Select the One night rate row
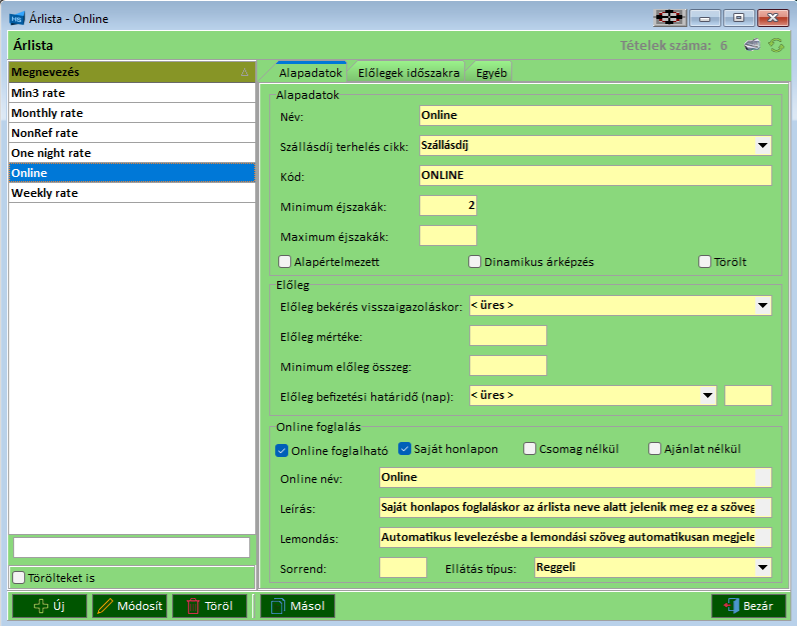Screen dimensions: 797x626 (x=132, y=153)
